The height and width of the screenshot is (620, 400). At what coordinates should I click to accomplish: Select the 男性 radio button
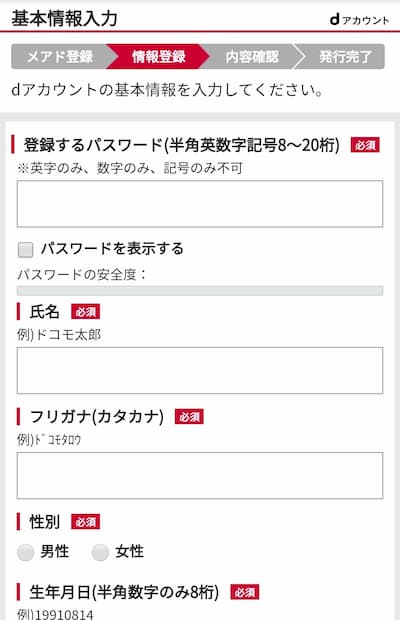pyautogui.click(x=26, y=552)
